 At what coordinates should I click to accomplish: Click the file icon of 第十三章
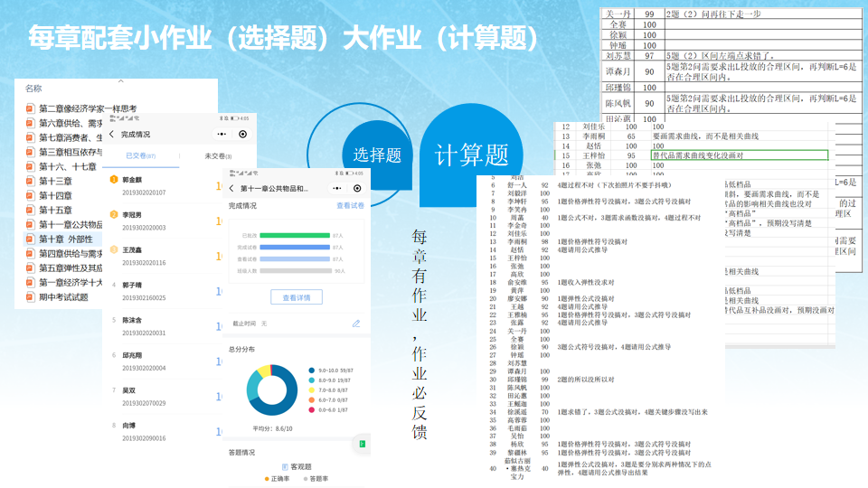pos(30,182)
